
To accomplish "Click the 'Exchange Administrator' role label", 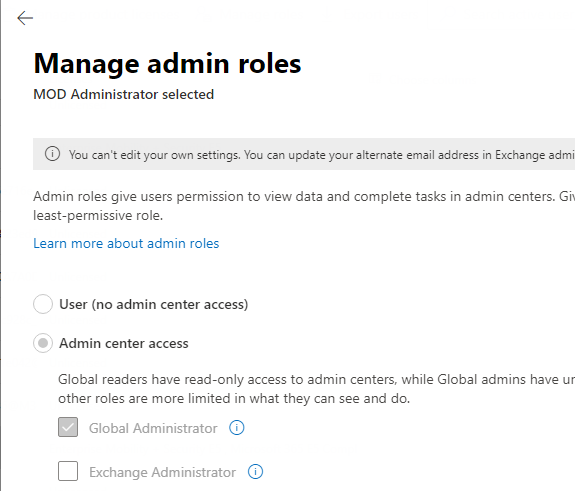I will (162, 472).
